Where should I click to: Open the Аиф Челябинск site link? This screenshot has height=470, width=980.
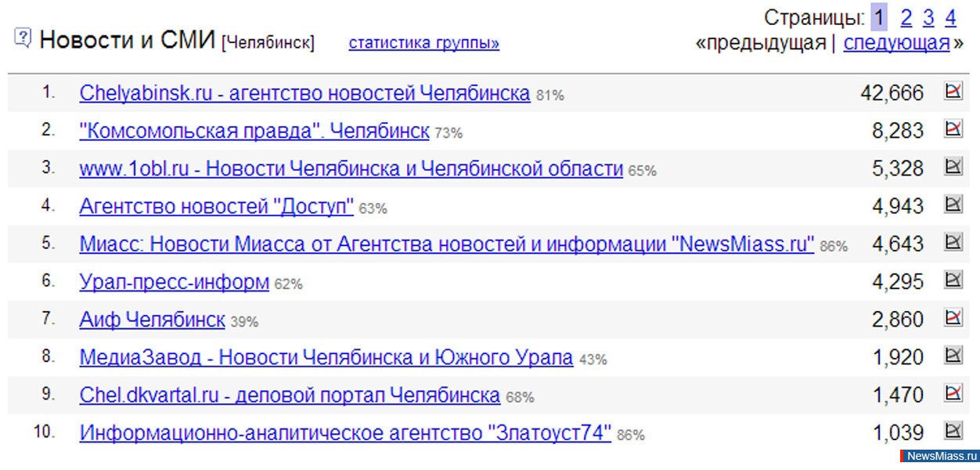click(152, 320)
